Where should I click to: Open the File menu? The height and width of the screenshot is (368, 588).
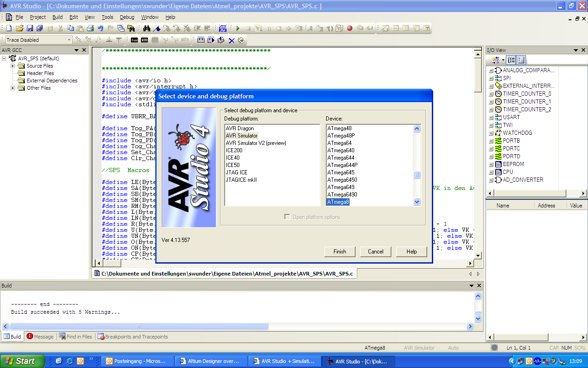(19, 17)
